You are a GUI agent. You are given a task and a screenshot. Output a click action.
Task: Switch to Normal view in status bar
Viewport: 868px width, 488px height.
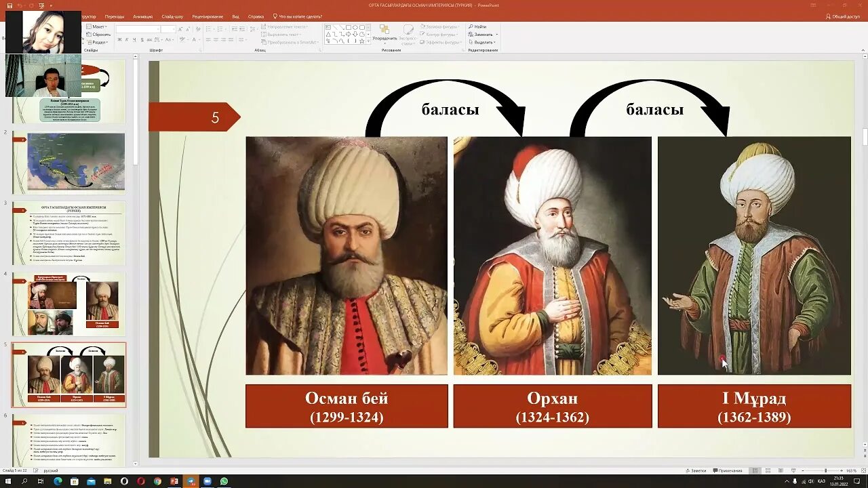755,470
